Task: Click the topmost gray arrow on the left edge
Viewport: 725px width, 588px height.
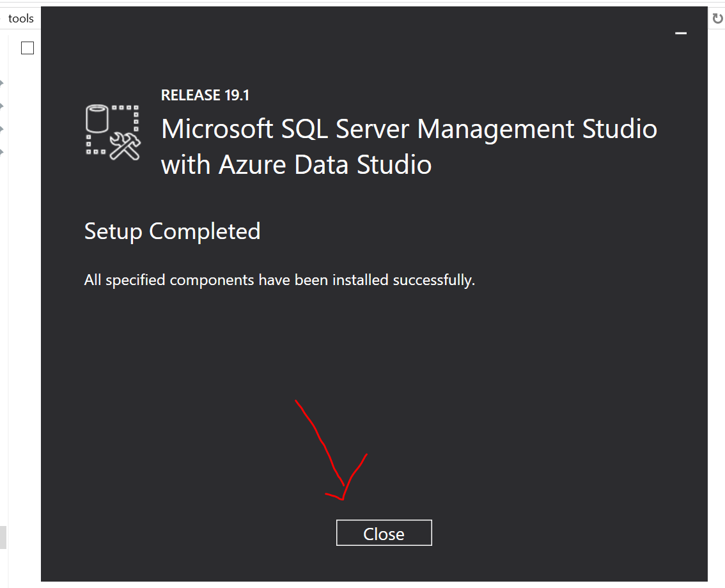Action: click(x=1, y=83)
